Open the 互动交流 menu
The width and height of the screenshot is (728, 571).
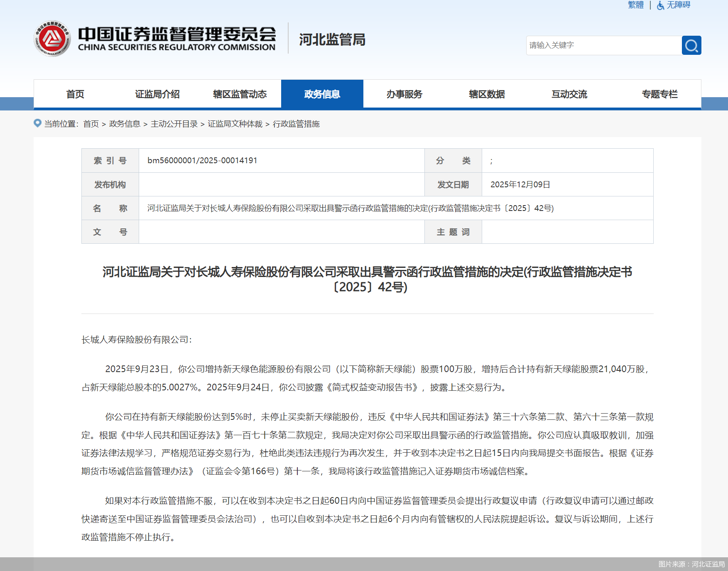pyautogui.click(x=569, y=94)
